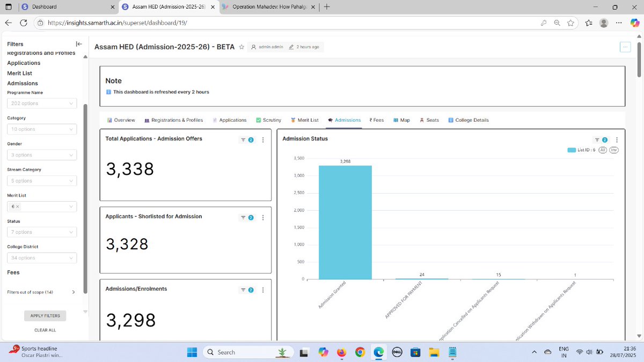Screen dimensions: 644x362
Task: Switch to the Fees tab
Action: point(377,120)
